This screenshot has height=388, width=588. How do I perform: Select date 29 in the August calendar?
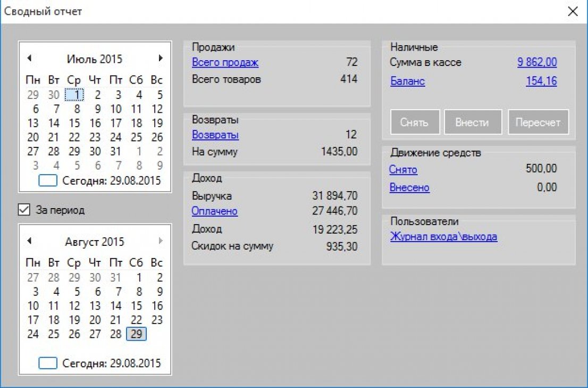[x=136, y=335]
